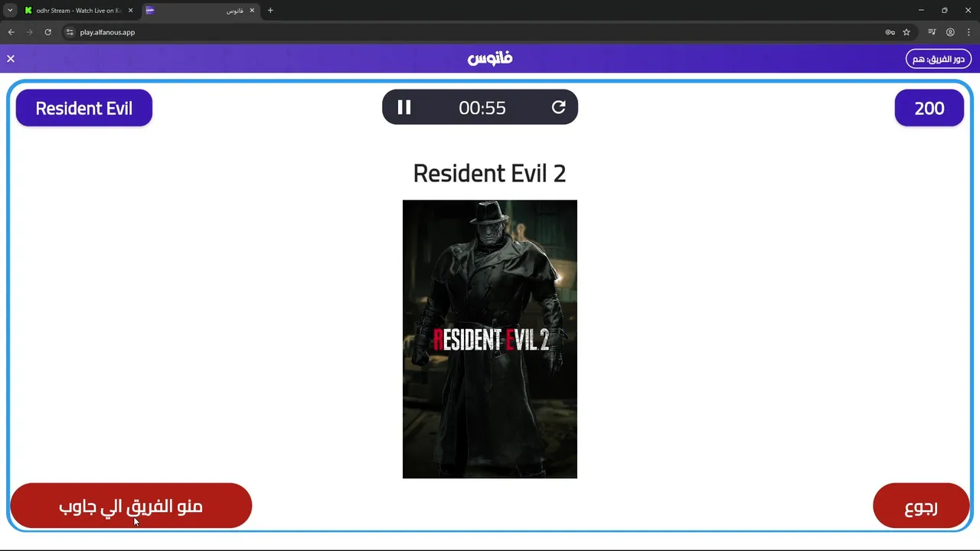This screenshot has width=980, height=551.
Task: Go forward in browser history
Action: coord(29,32)
